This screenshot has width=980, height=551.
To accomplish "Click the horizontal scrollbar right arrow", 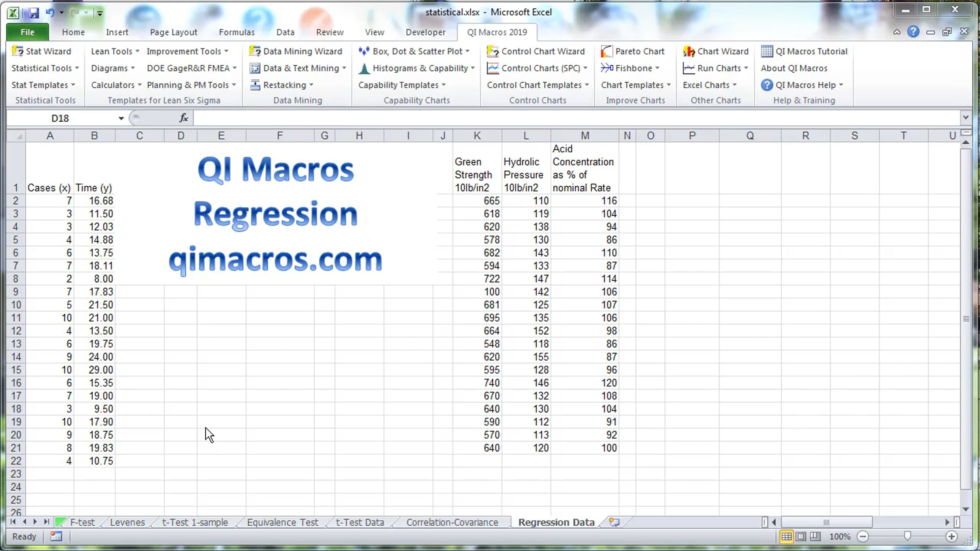I will click(947, 522).
